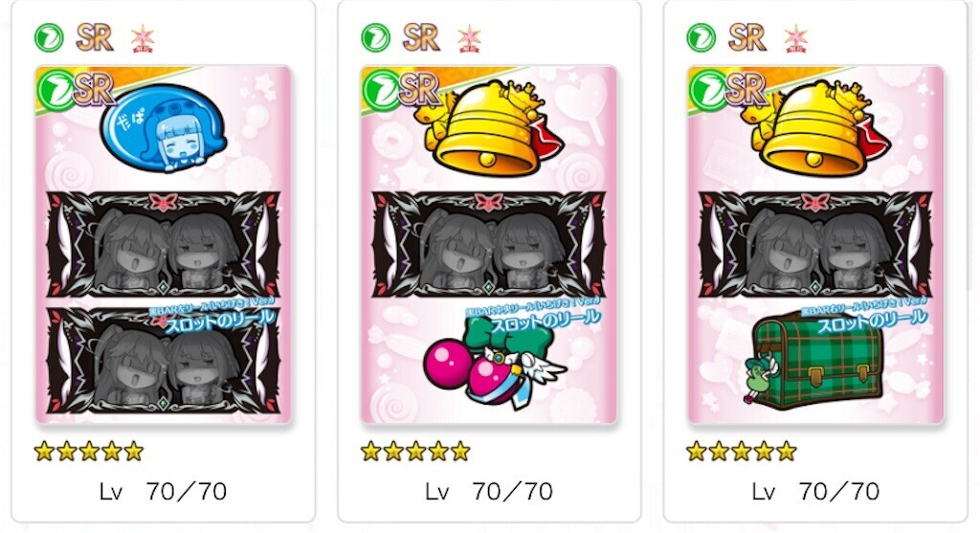
Task: Click the SR rarity label above first card
Action: point(95,38)
